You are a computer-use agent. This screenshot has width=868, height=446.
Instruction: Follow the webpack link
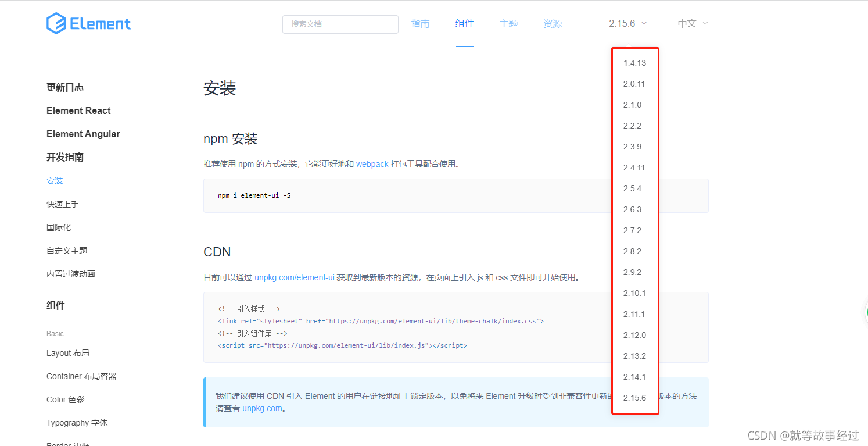coord(372,164)
